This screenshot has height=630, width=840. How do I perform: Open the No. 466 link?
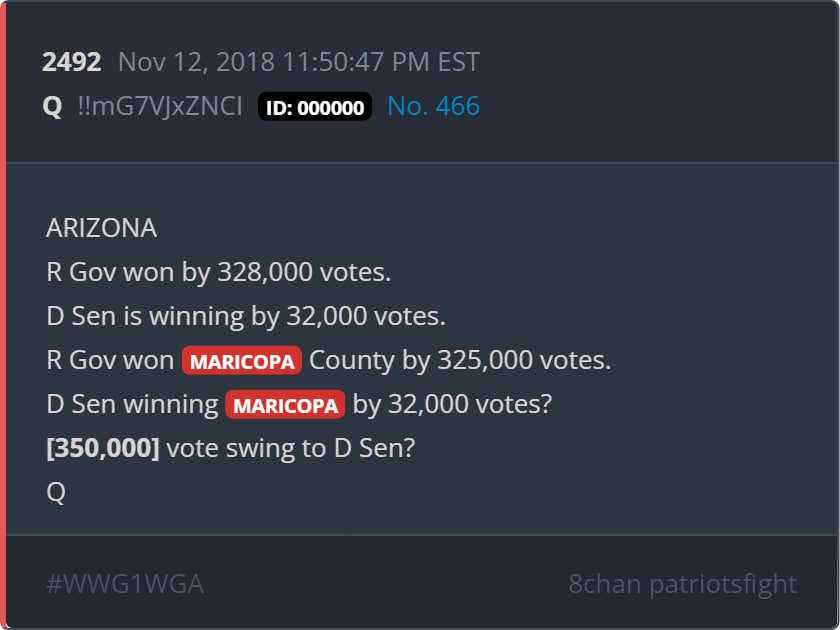(x=433, y=106)
